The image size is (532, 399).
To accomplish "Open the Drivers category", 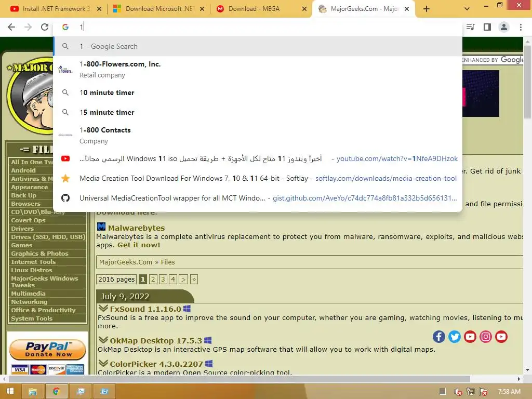I will point(22,229).
